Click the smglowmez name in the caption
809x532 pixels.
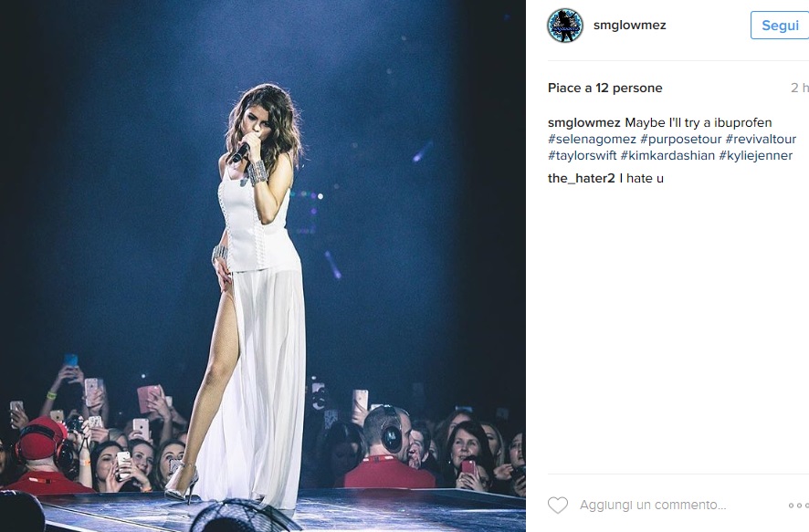click(x=584, y=122)
